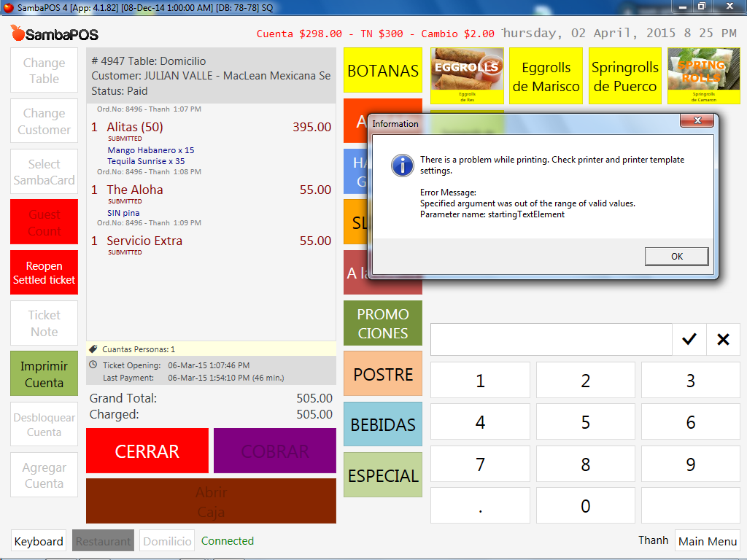This screenshot has width=747, height=560.
Task: Open Main Menu
Action: (707, 541)
